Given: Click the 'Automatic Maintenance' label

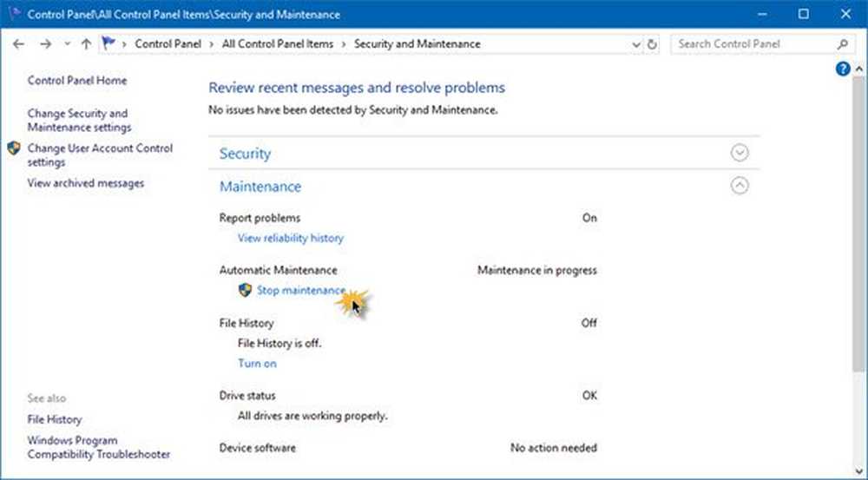Looking at the screenshot, I should [x=278, y=271].
